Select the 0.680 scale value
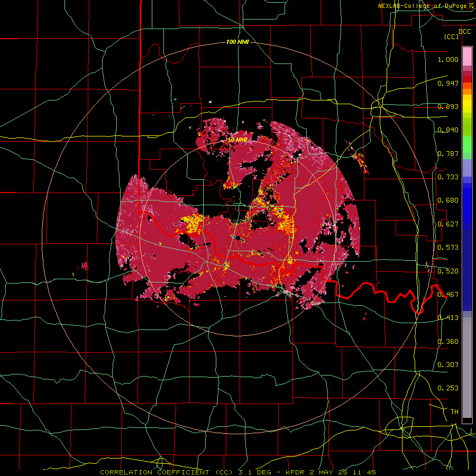 448,200
